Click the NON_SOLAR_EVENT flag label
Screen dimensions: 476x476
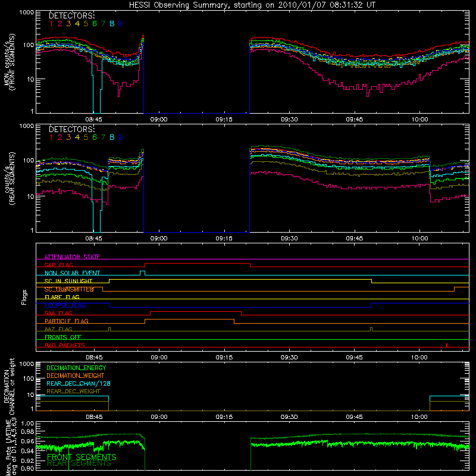coord(72,273)
